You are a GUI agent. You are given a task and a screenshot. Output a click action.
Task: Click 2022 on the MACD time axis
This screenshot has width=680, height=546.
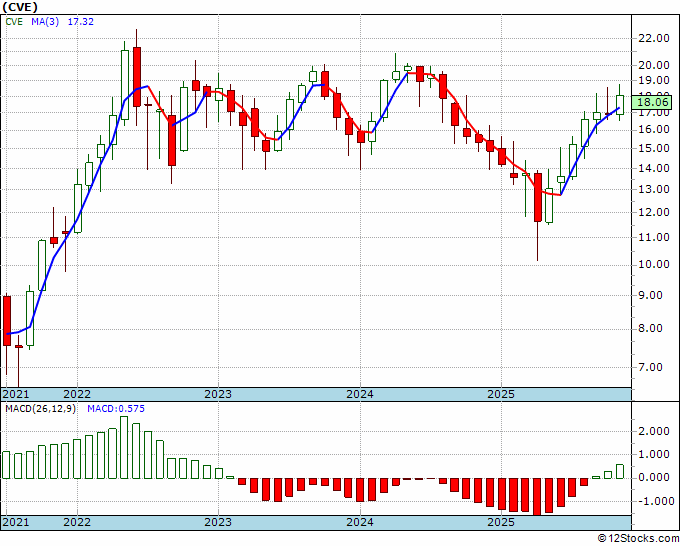pos(77,522)
